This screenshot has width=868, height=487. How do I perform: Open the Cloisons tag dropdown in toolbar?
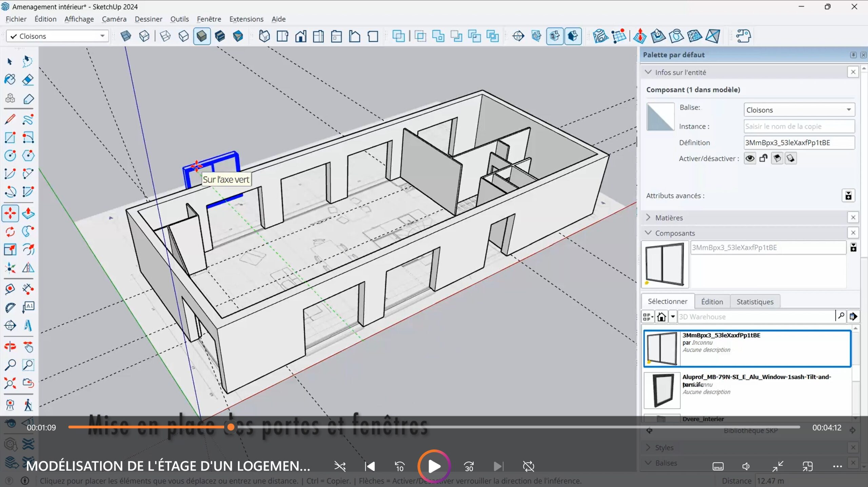[102, 36]
